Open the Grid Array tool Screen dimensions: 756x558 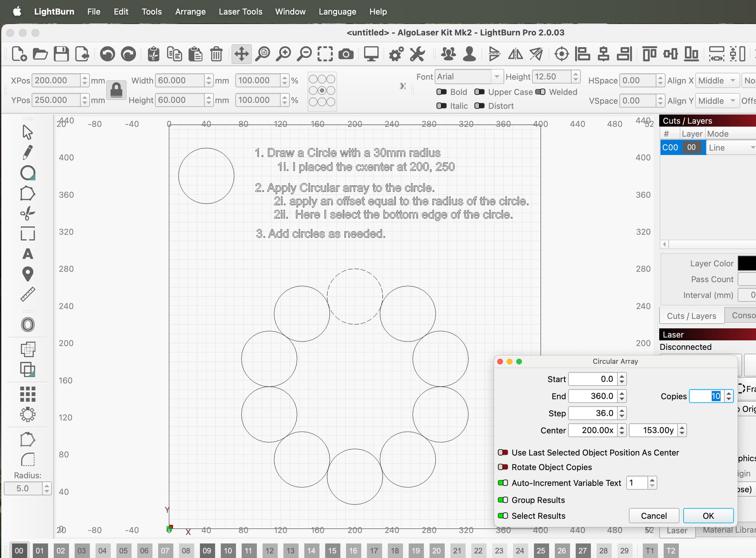point(28,394)
